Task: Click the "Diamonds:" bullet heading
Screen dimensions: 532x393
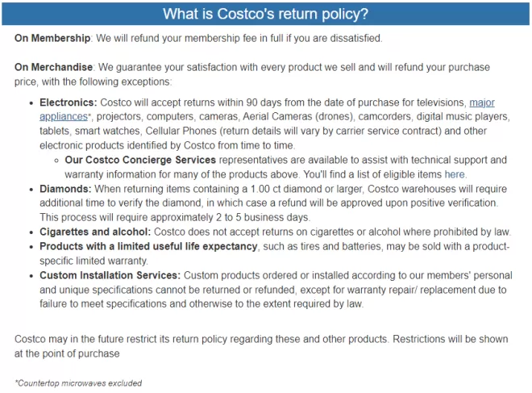Action: (x=65, y=189)
